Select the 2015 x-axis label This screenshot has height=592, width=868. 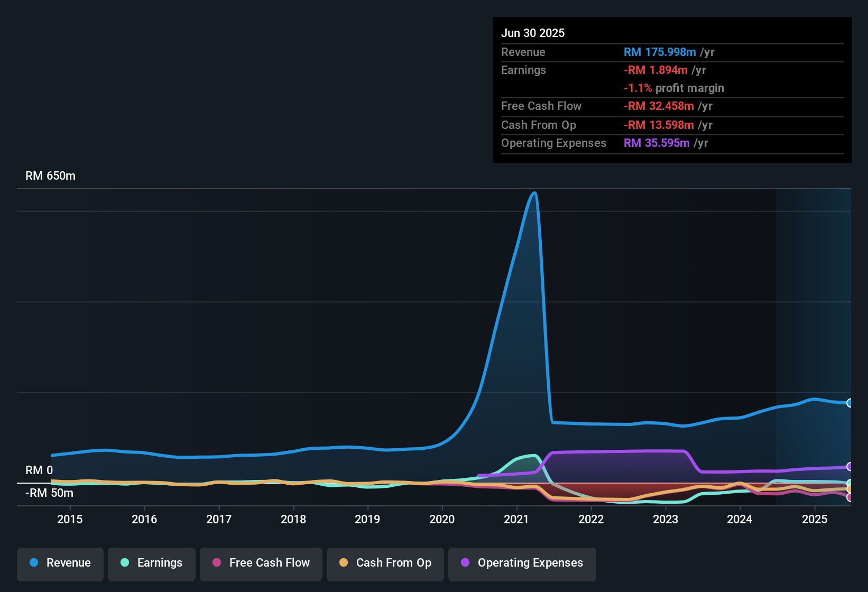pyautogui.click(x=70, y=519)
